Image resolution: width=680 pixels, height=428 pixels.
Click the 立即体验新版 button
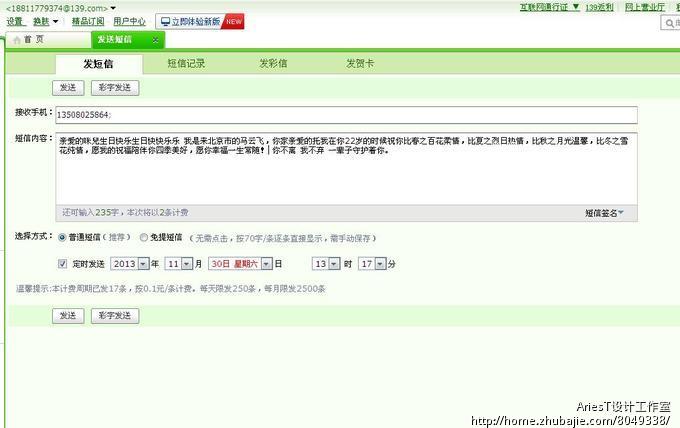pos(199,21)
